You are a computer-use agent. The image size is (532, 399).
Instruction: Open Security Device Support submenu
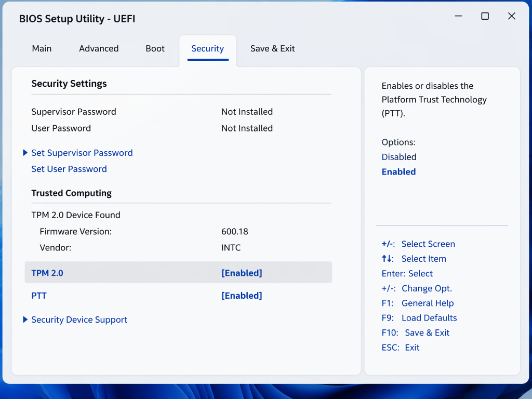pos(79,320)
